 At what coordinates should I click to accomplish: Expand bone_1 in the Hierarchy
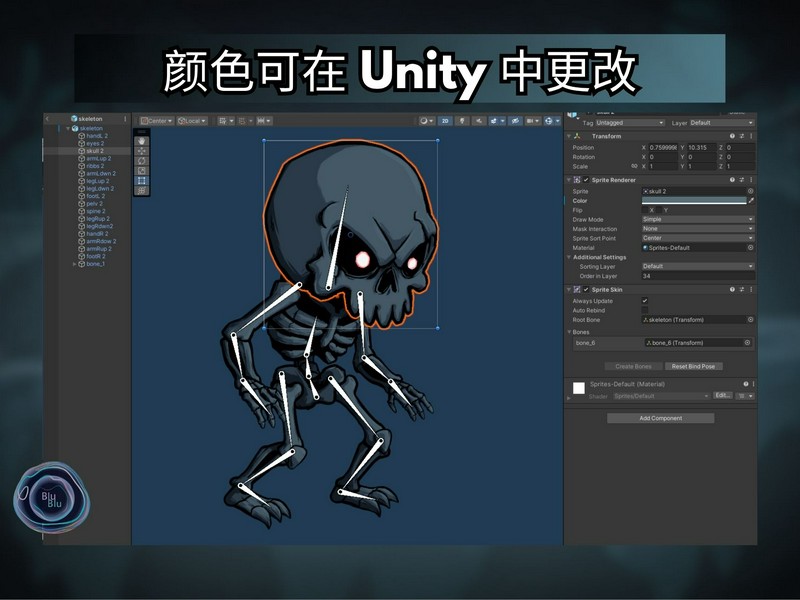[74, 264]
